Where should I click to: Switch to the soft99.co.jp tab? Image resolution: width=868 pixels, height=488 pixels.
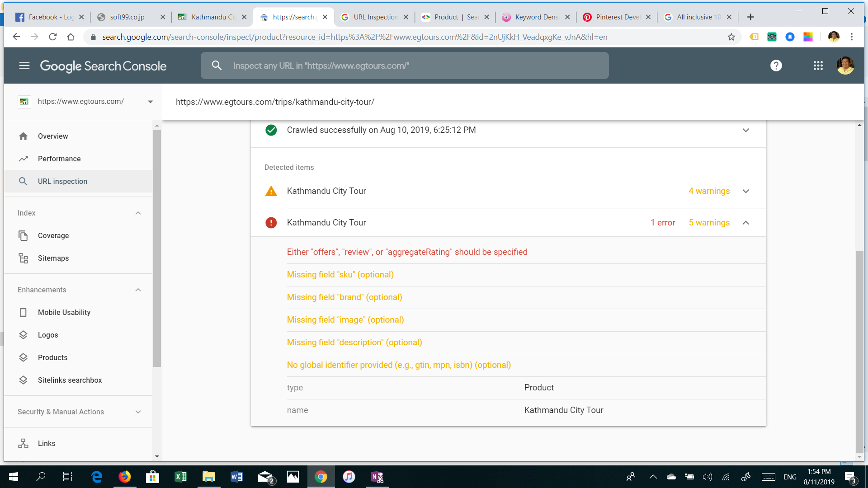pyautogui.click(x=131, y=17)
